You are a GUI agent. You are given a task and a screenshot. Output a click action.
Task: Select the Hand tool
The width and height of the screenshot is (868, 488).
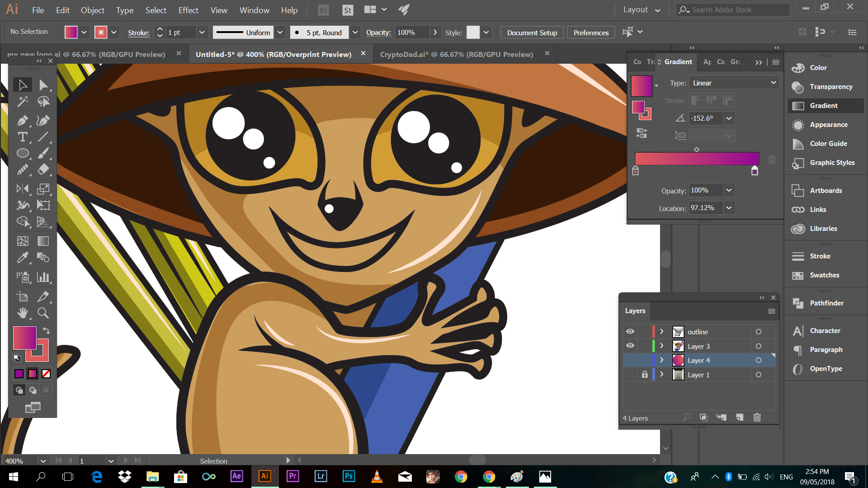coord(23,313)
